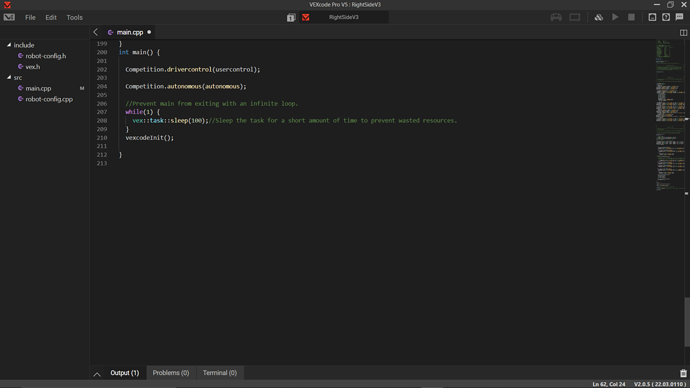
Task: Click the M modified marker beside main.cpp
Action: click(82, 88)
